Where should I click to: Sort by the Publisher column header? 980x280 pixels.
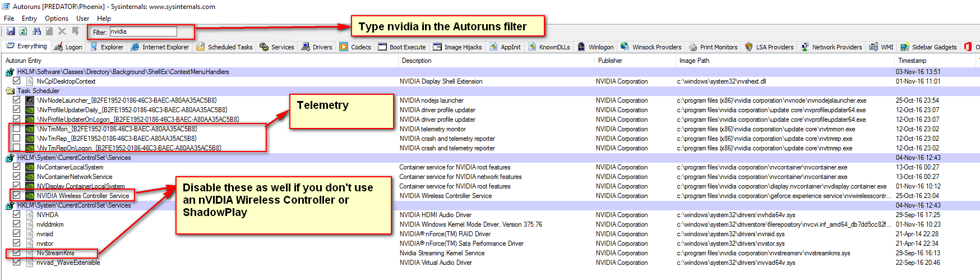click(635, 60)
